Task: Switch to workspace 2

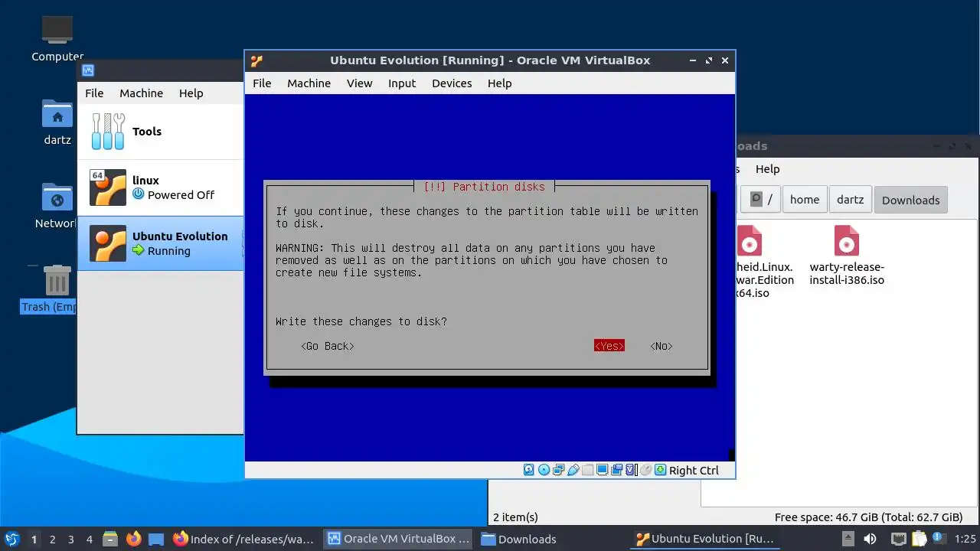Action: (x=52, y=539)
